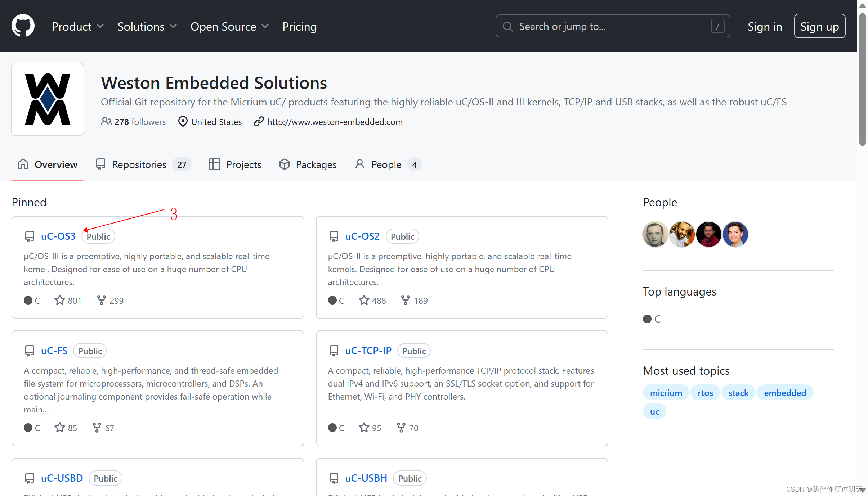Image resolution: width=868 pixels, height=496 pixels.
Task: Open the weston-embedded.com website link
Action: 335,122
